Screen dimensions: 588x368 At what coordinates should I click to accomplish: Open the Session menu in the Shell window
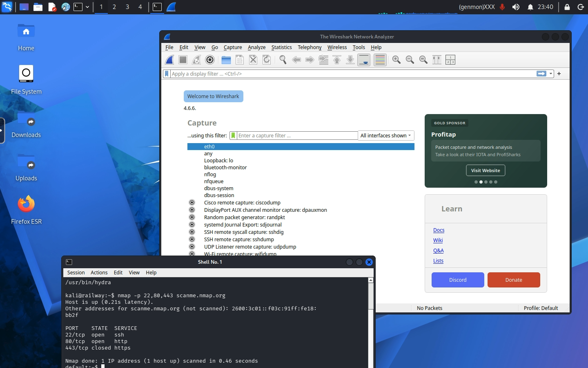point(76,272)
